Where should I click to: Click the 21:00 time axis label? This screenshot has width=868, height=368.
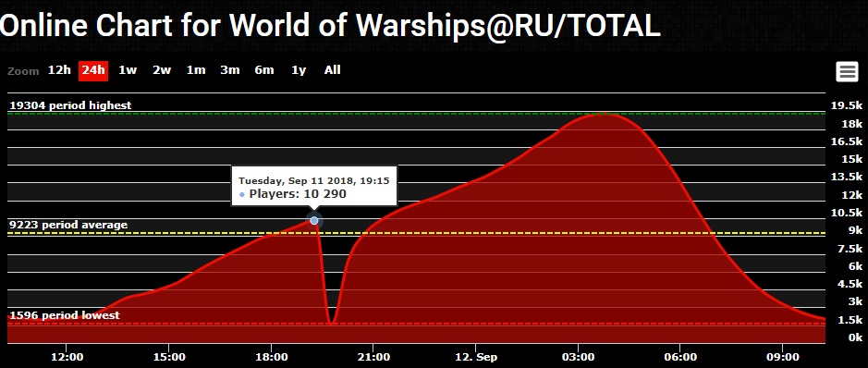(373, 357)
